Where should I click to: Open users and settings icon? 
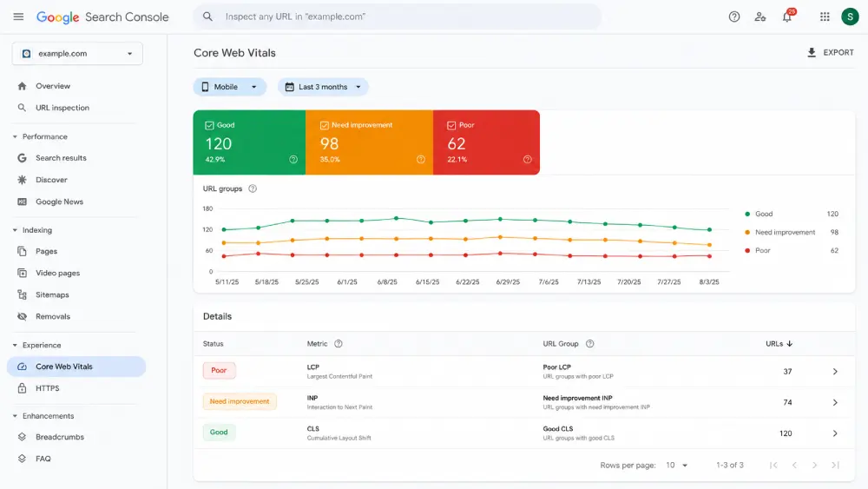tap(760, 17)
